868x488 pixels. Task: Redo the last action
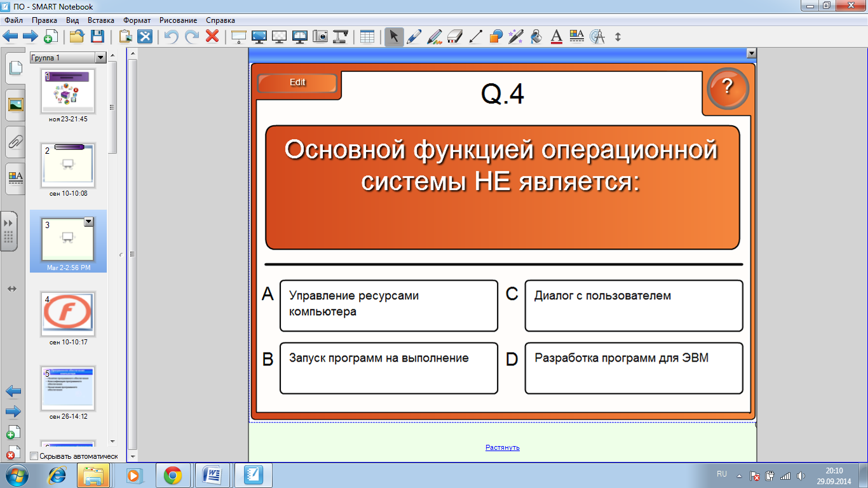pyautogui.click(x=192, y=36)
